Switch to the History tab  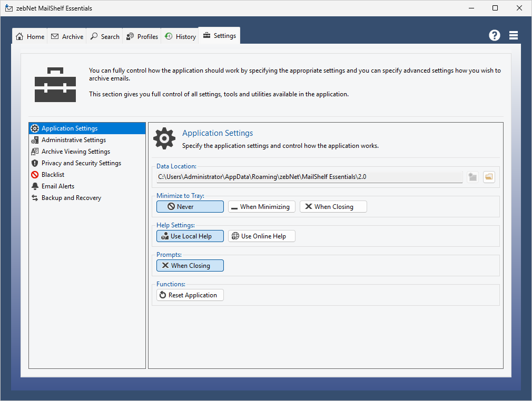pos(180,36)
